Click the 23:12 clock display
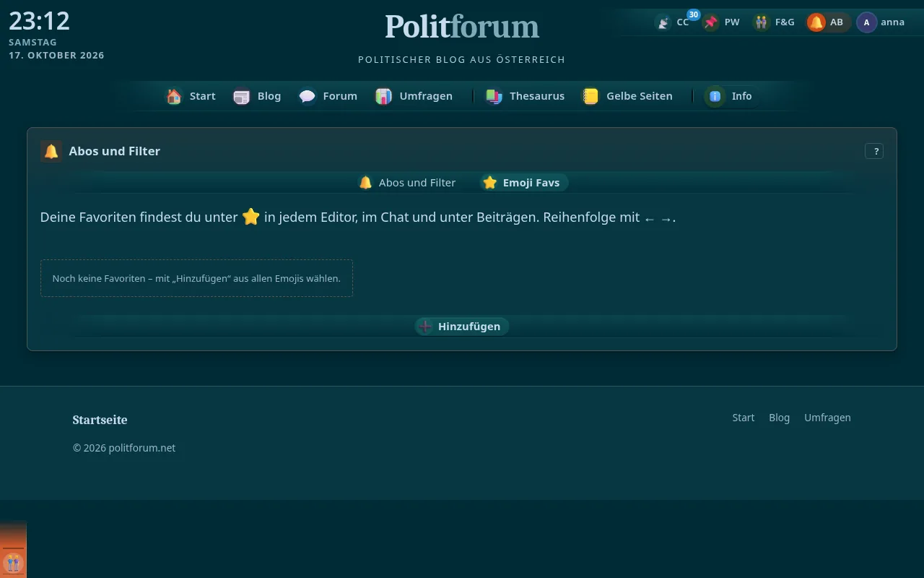The width and height of the screenshot is (924, 578). (40, 21)
